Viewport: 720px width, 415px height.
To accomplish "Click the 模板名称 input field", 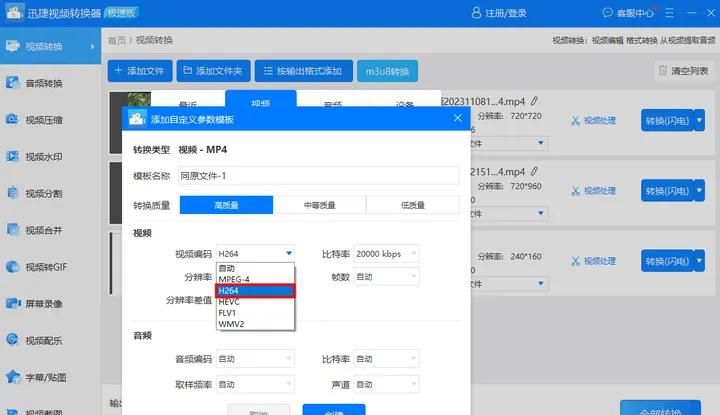I will (319, 176).
